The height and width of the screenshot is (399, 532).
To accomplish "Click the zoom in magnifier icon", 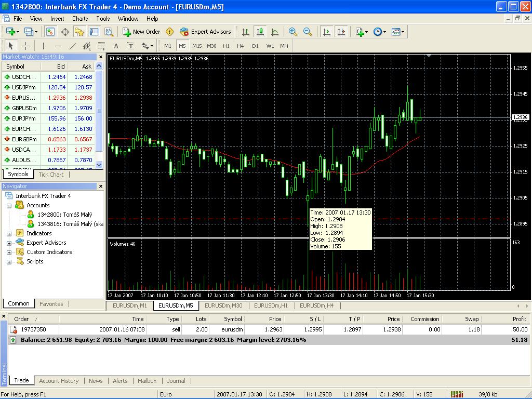I will 293,32.
